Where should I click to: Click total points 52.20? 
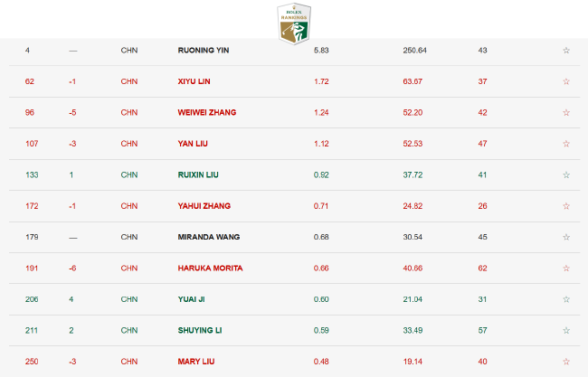(413, 112)
